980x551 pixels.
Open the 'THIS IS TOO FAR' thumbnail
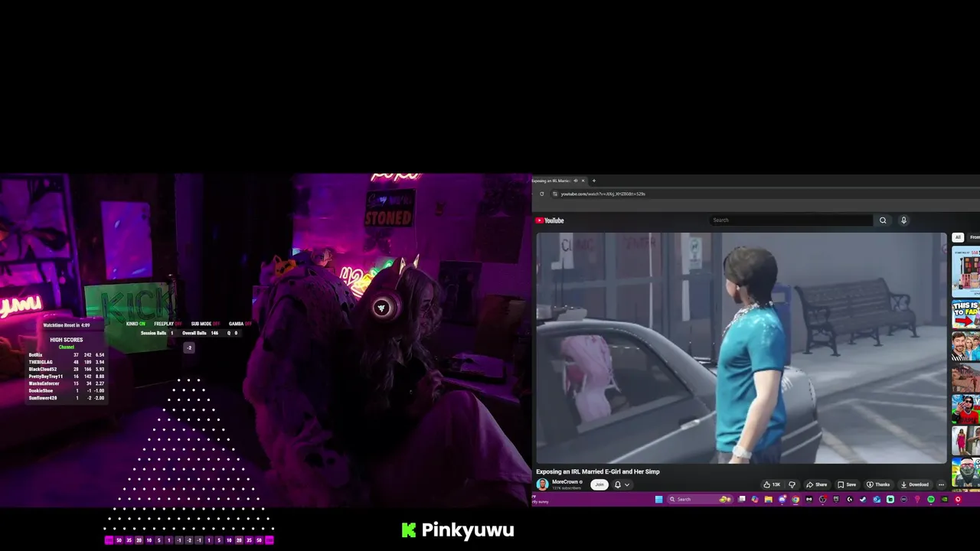[965, 315]
